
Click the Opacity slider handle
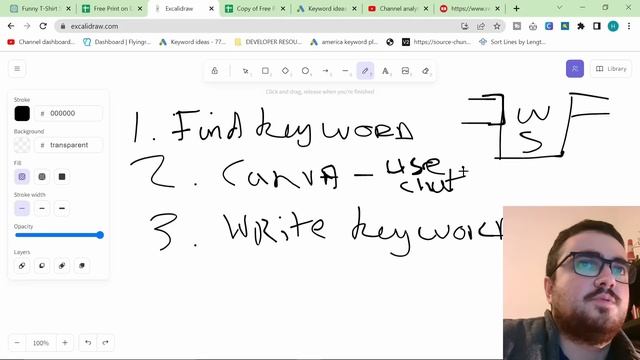pyautogui.click(x=100, y=235)
